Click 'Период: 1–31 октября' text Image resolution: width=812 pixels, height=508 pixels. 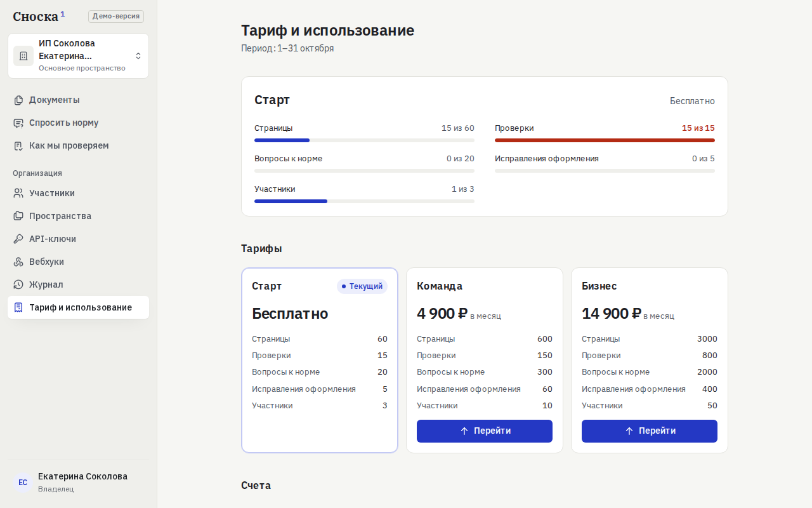coord(287,48)
